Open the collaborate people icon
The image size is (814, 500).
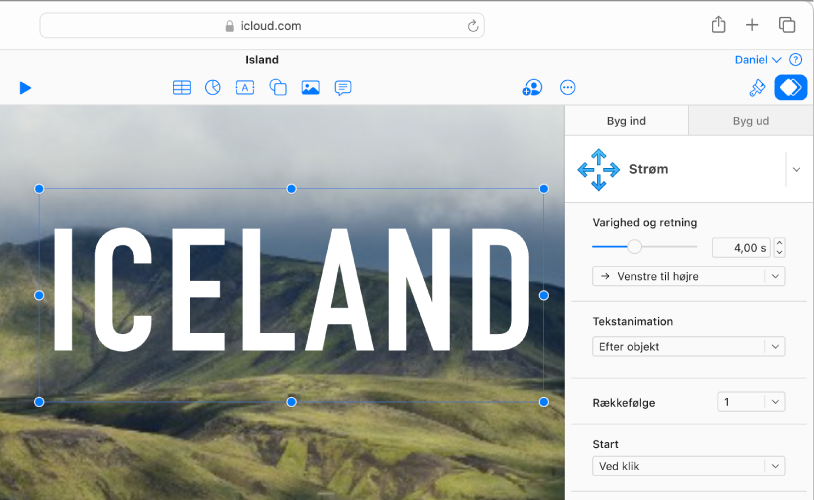(532, 88)
